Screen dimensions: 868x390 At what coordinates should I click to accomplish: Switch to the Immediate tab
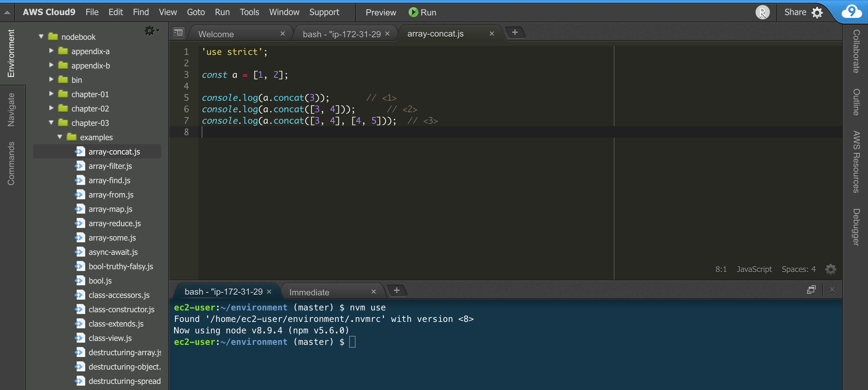pyautogui.click(x=309, y=292)
